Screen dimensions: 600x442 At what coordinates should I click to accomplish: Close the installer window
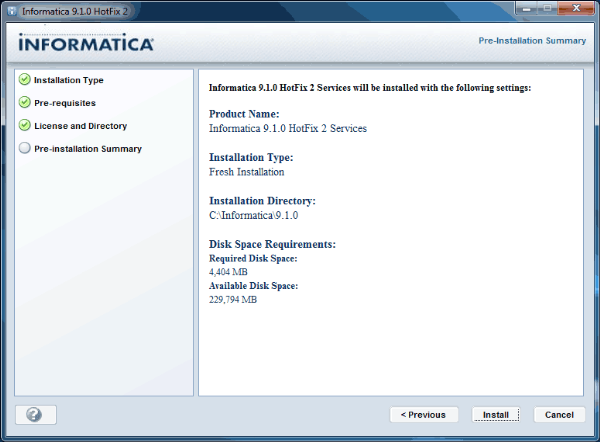[x=576, y=8]
